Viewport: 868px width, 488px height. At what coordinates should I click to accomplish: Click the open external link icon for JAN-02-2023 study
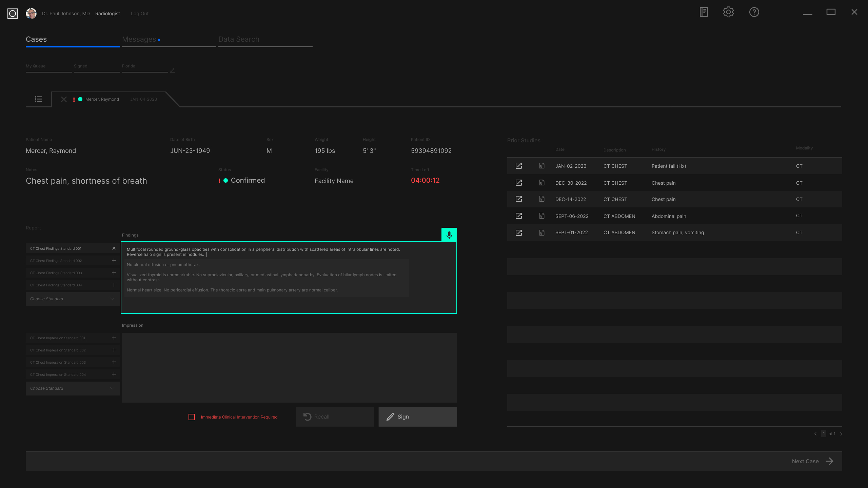(x=519, y=166)
